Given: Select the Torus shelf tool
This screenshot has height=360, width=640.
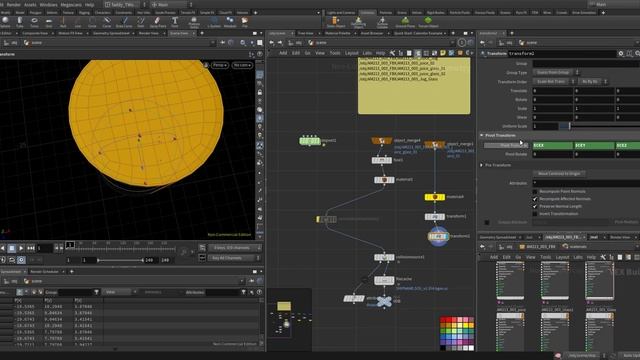Looking at the screenshot, I should pyautogui.click(x=34, y=22).
